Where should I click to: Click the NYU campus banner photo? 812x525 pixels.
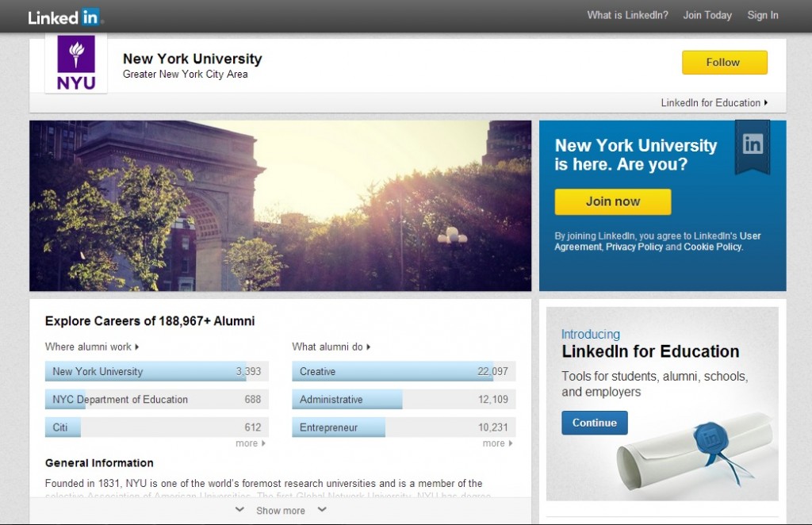click(280, 205)
